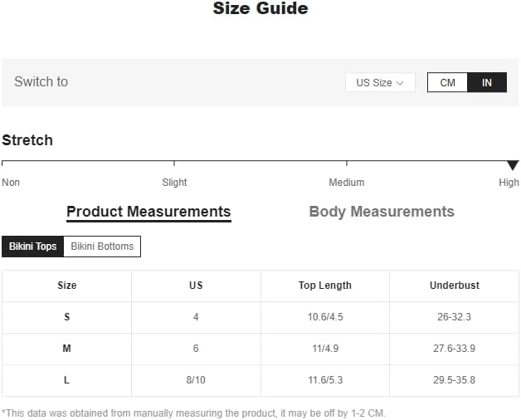
Task: Select the Body Measurements tab
Action: coord(382,212)
